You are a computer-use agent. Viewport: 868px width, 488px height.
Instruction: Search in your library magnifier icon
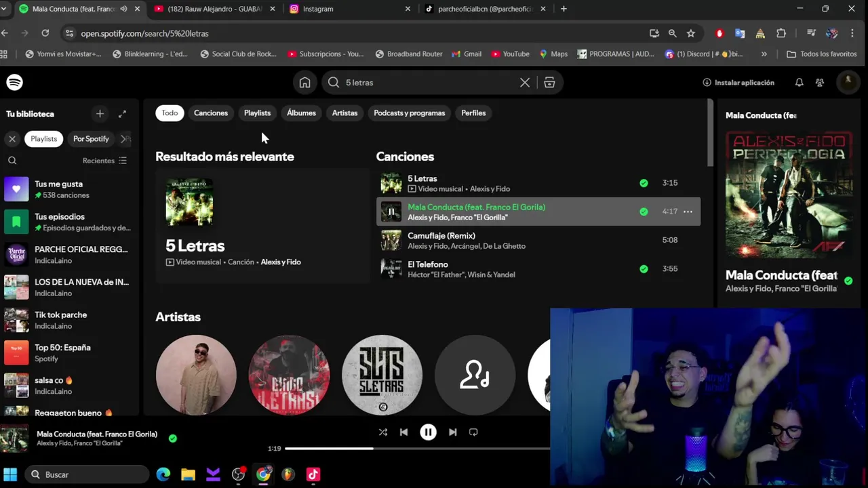pyautogui.click(x=12, y=161)
